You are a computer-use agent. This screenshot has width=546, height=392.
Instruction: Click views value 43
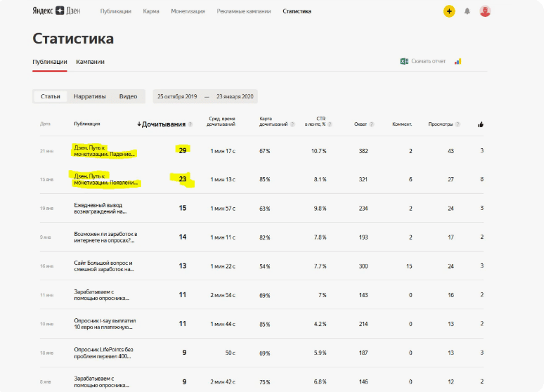pyautogui.click(x=450, y=151)
